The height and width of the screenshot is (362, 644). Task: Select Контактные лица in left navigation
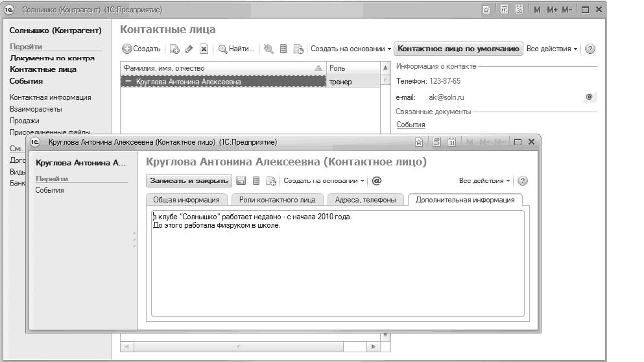[x=43, y=69]
